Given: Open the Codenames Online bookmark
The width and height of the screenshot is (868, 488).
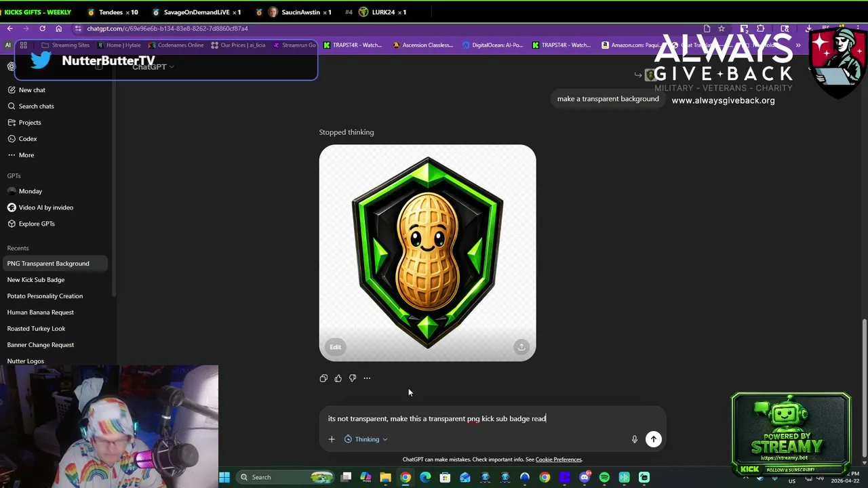Looking at the screenshot, I should pos(176,45).
